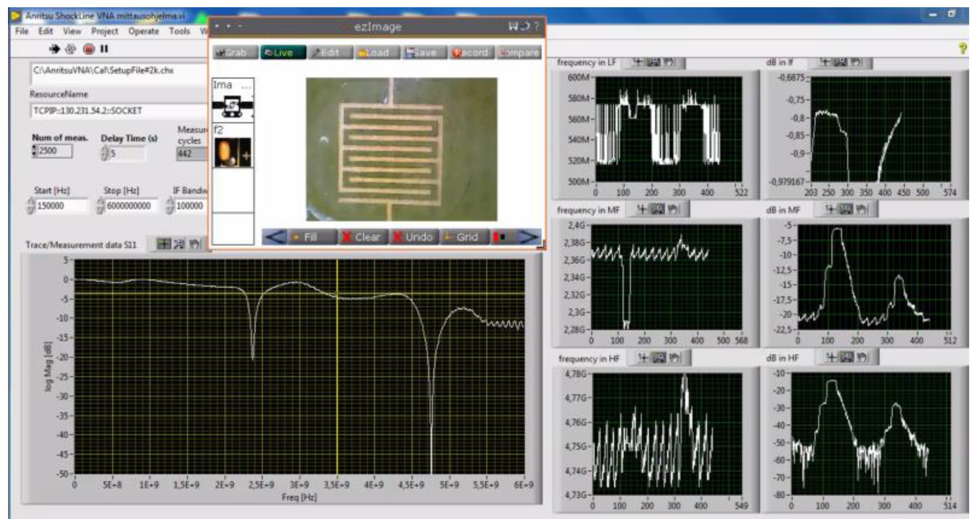Start Record in the ezImage toolbar
This screenshot has width=980, height=525.
[470, 53]
